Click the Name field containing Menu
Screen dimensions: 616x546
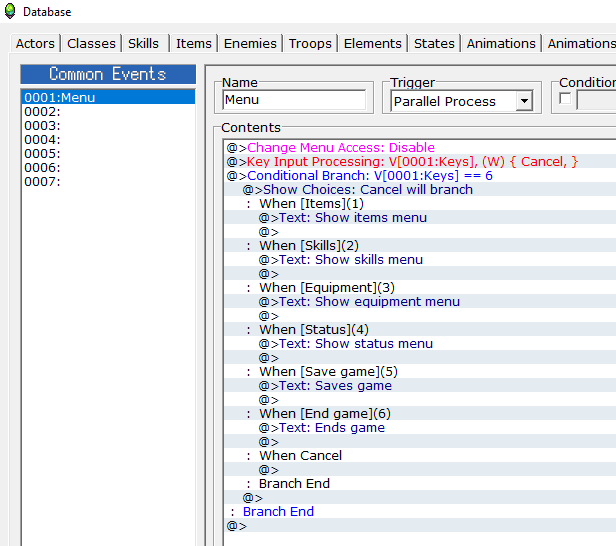point(294,100)
